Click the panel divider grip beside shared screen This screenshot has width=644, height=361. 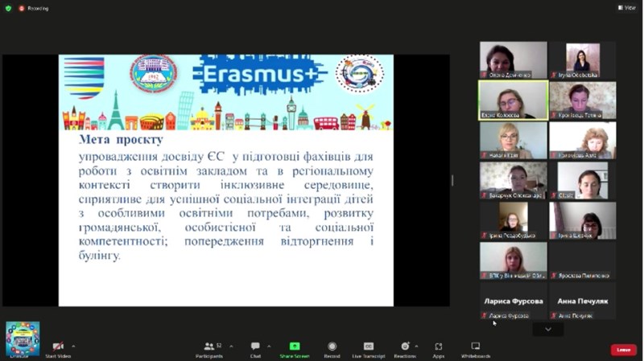[x=452, y=180]
